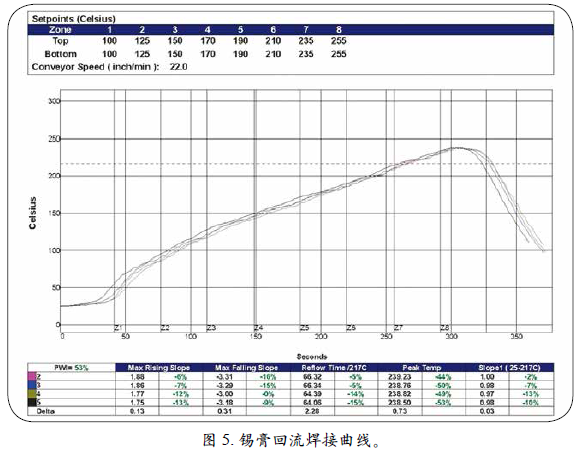Click max falling slope value -3.31
The width and height of the screenshot is (577, 453).
pyautogui.click(x=224, y=377)
